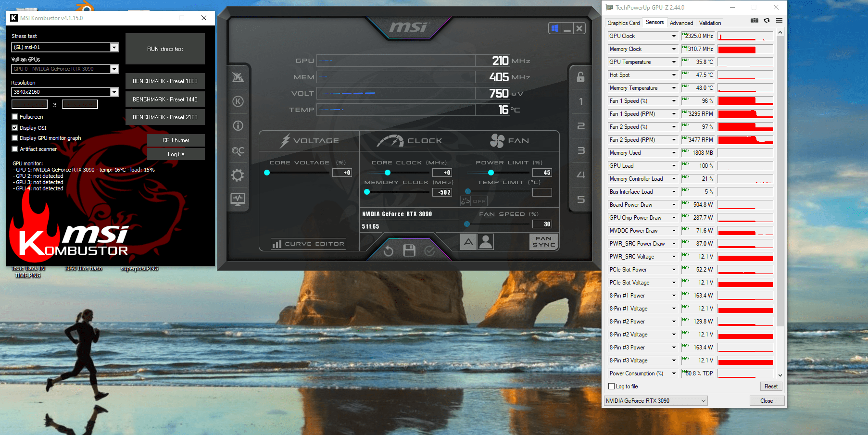This screenshot has height=435, width=868.
Task: Start BENCHMARK Preset:2160
Action: point(165,117)
